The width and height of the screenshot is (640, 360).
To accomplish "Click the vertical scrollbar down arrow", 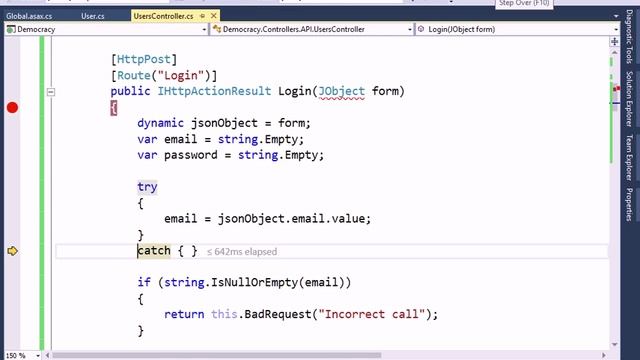I will (614, 345).
